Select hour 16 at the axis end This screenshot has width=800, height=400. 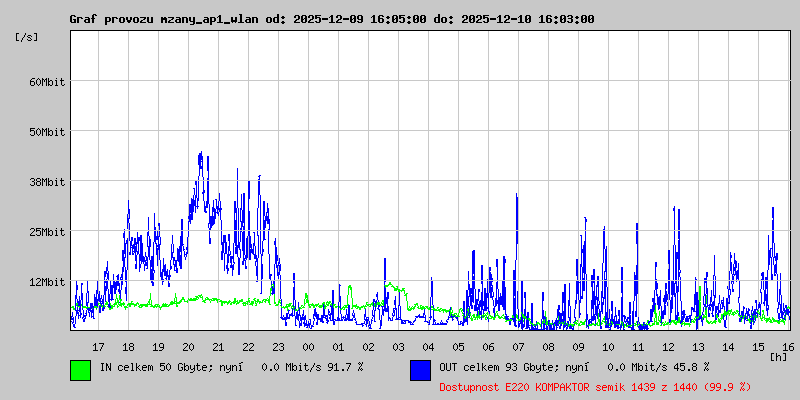[x=788, y=346]
